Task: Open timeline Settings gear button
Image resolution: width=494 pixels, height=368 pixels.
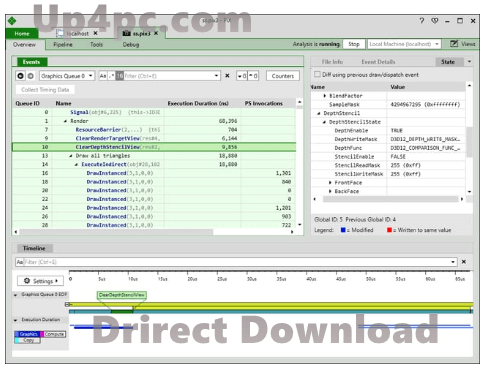Action: [40, 281]
